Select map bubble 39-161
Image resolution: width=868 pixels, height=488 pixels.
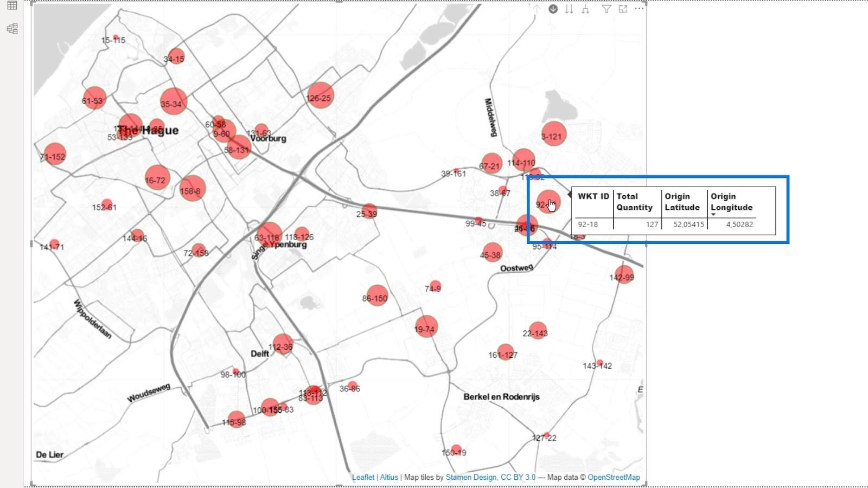pos(457,172)
